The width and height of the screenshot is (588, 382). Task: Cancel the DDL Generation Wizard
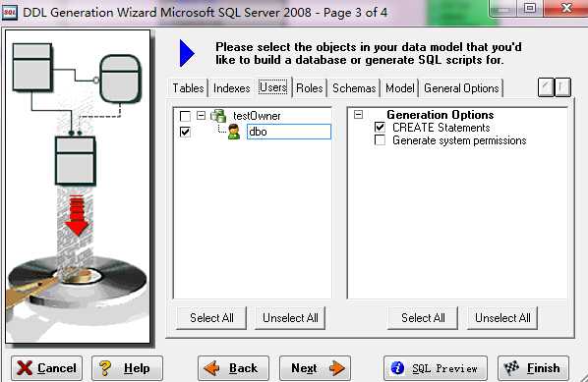(46, 368)
